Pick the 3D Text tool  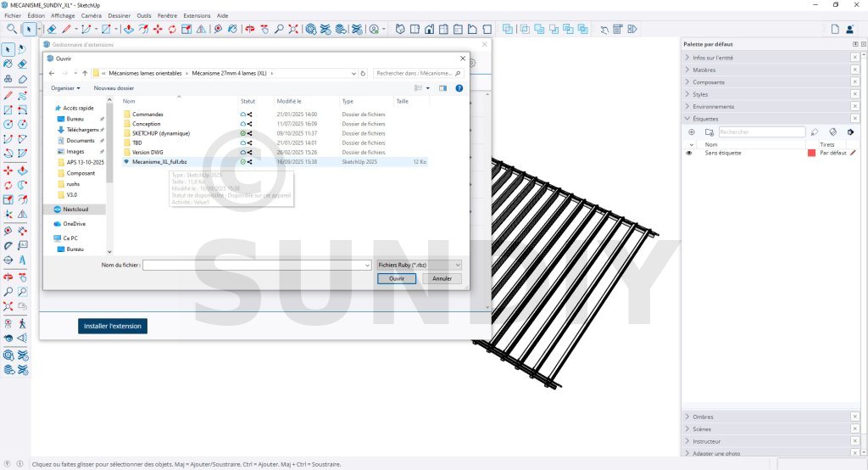[x=22, y=260]
